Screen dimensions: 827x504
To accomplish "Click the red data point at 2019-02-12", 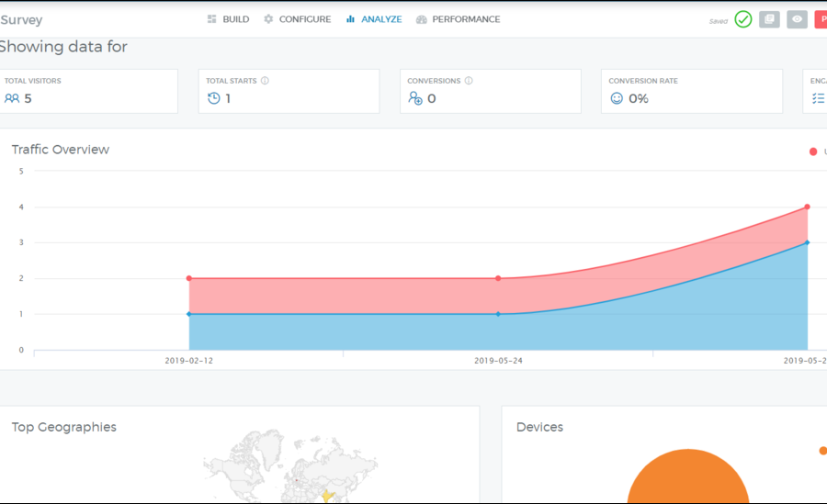I will point(189,278).
